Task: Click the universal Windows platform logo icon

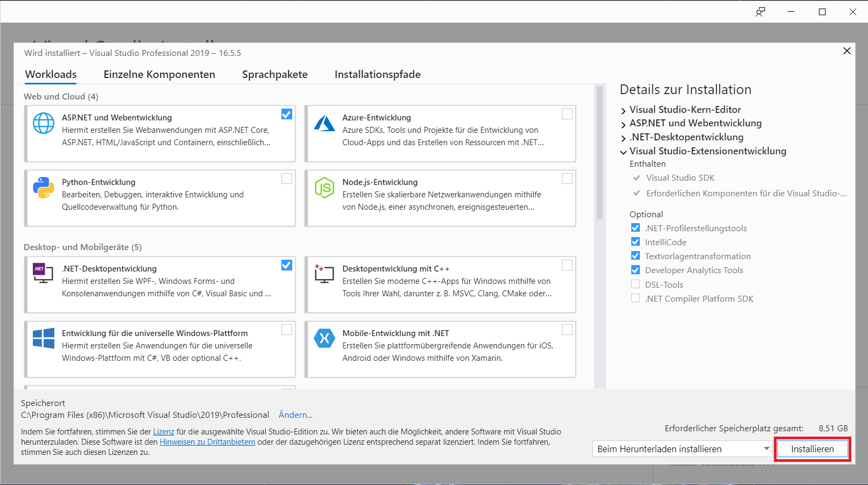Action: tap(44, 338)
